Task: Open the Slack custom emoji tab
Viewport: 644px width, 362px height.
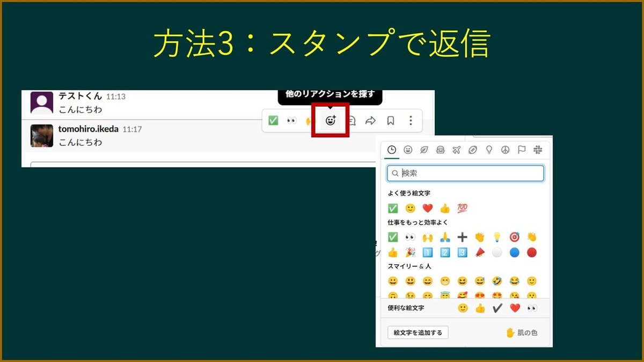Action: (538, 150)
